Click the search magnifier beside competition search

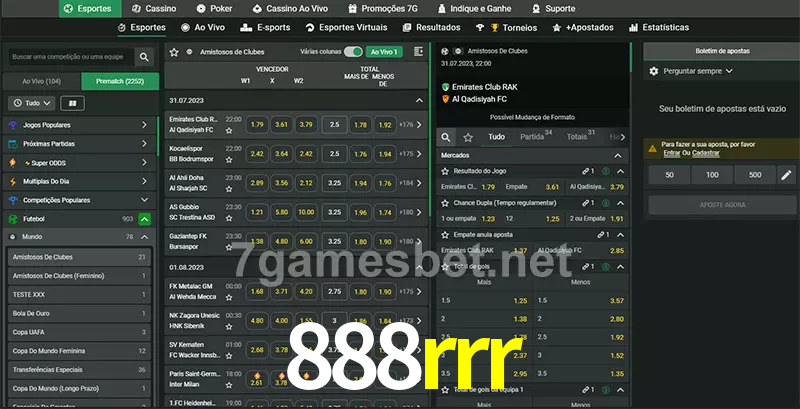pyautogui.click(x=144, y=58)
